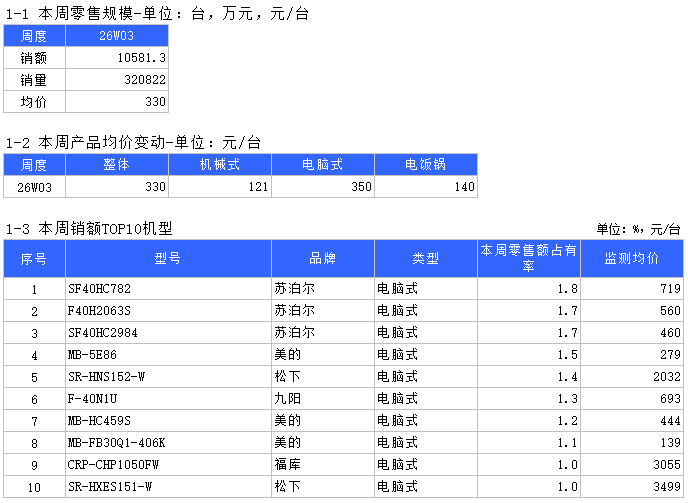
Task: Click the 九阳 brand cell
Action: click(x=323, y=399)
